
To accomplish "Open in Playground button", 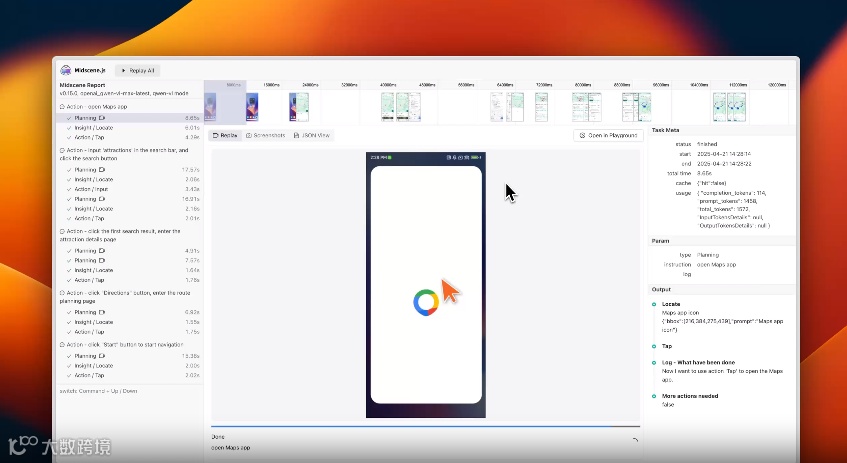I will point(608,135).
